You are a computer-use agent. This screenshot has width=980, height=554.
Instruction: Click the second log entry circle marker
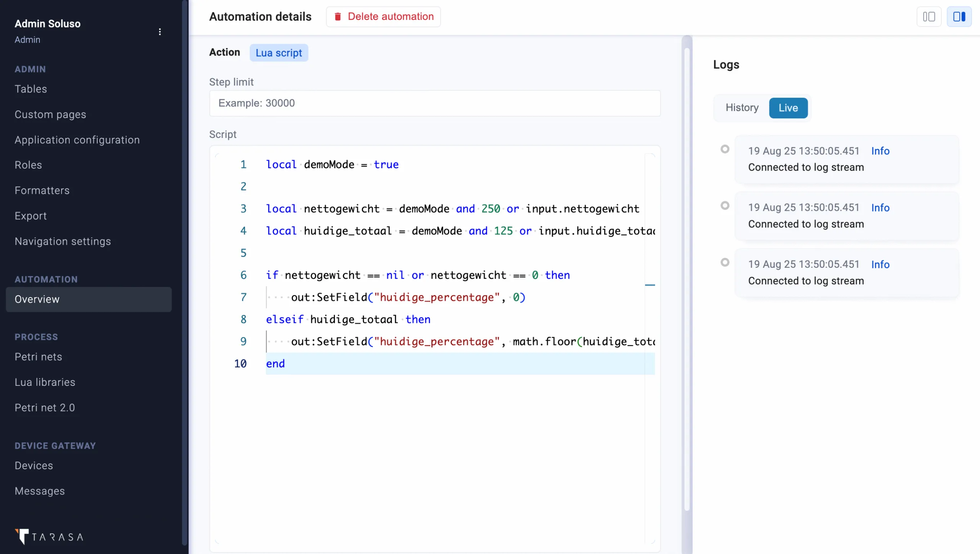(725, 206)
